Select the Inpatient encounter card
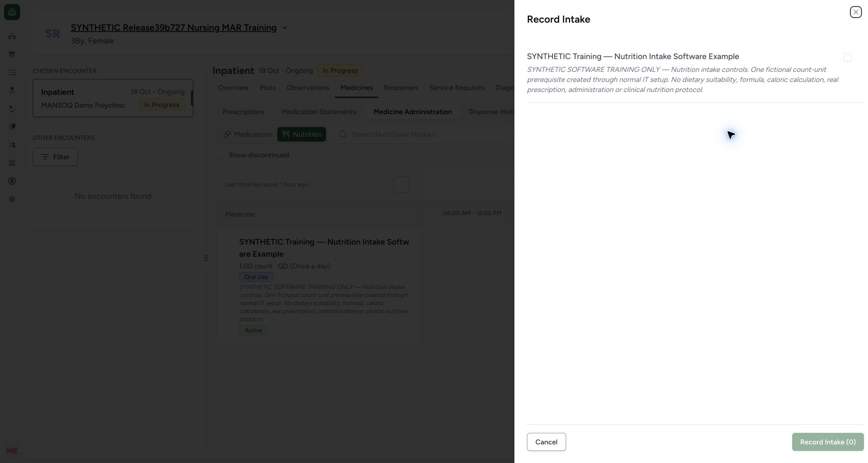868x463 pixels. pos(113,98)
